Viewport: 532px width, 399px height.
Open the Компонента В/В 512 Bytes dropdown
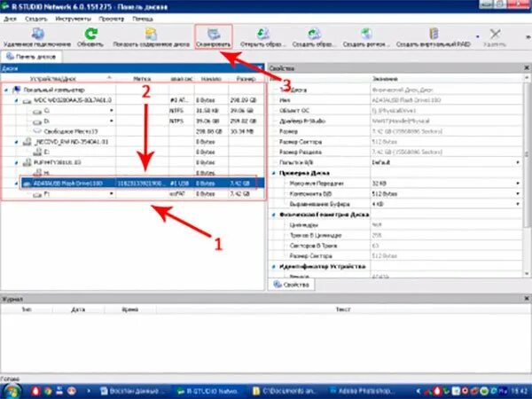coord(518,193)
